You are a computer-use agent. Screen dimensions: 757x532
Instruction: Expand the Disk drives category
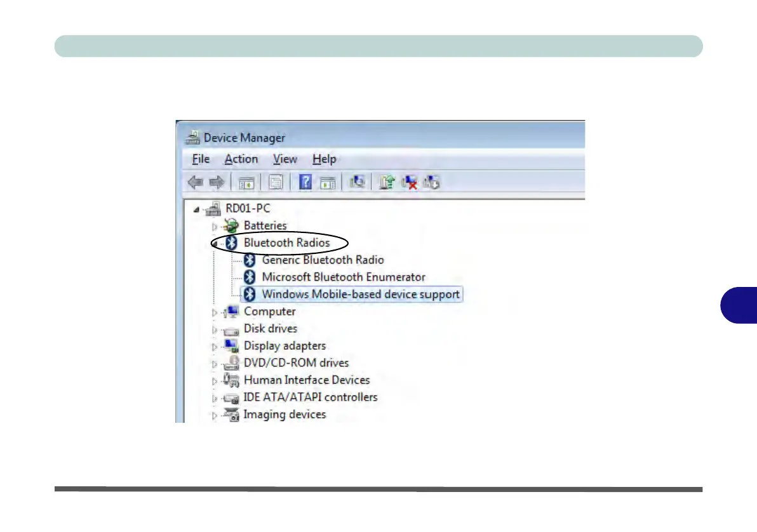tap(215, 329)
